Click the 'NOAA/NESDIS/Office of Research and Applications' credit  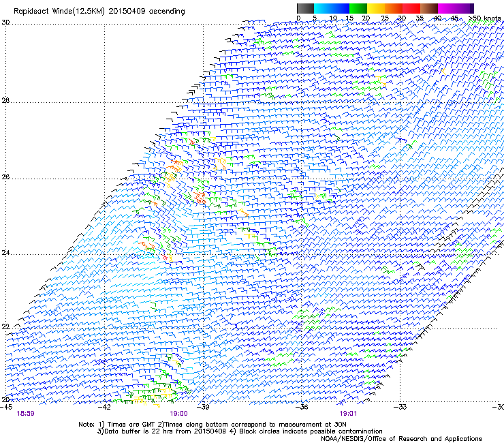[x=401, y=439]
